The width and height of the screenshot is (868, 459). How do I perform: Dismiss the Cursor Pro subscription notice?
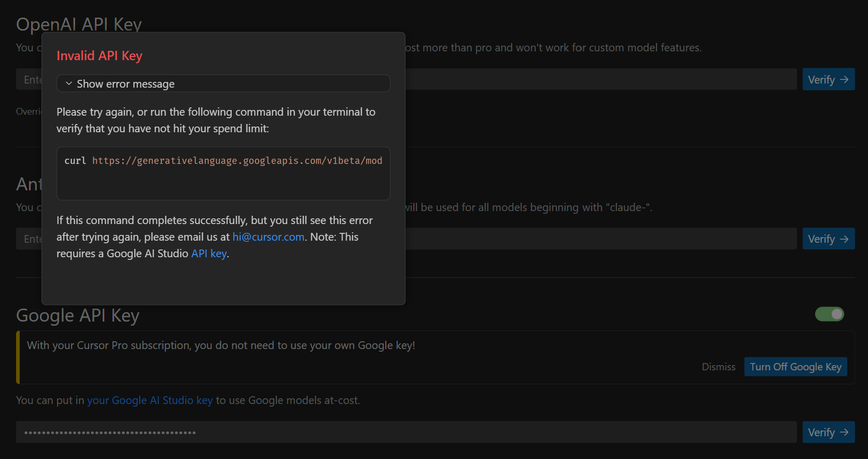(x=718, y=367)
